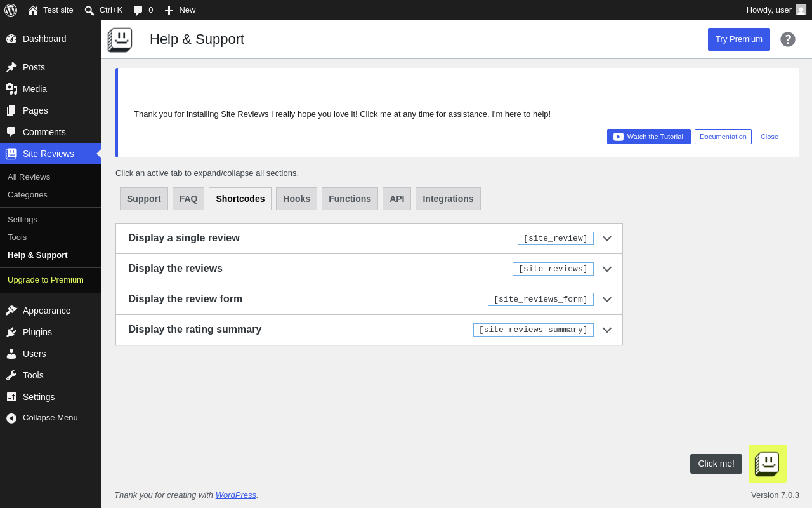Open the Integrations tab
This screenshot has height=508, width=812.
coord(448,199)
